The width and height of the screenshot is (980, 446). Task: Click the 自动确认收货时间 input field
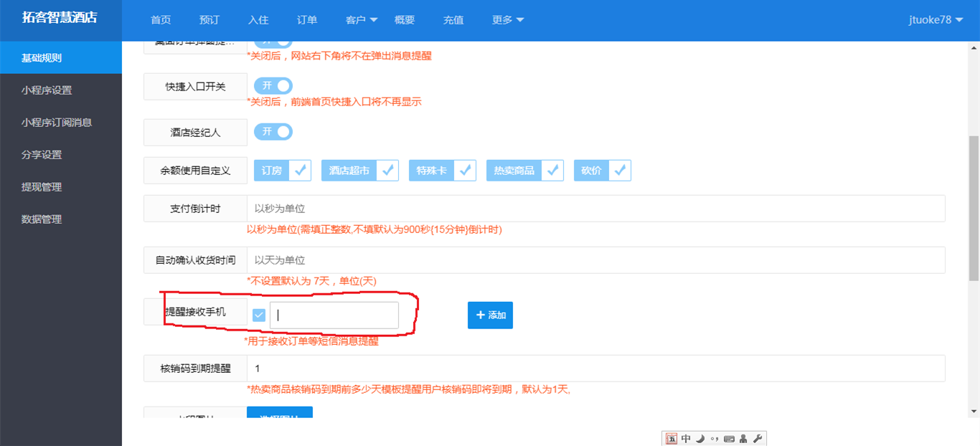click(595, 260)
